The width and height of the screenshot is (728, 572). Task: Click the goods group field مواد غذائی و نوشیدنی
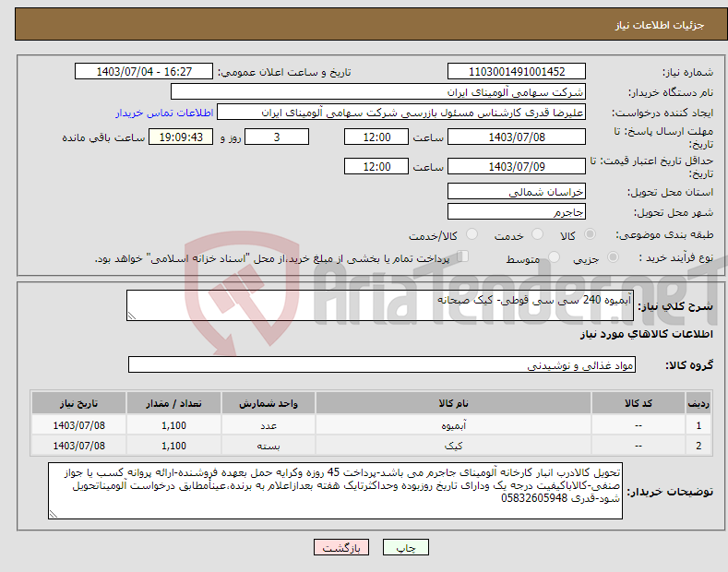pyautogui.click(x=382, y=365)
